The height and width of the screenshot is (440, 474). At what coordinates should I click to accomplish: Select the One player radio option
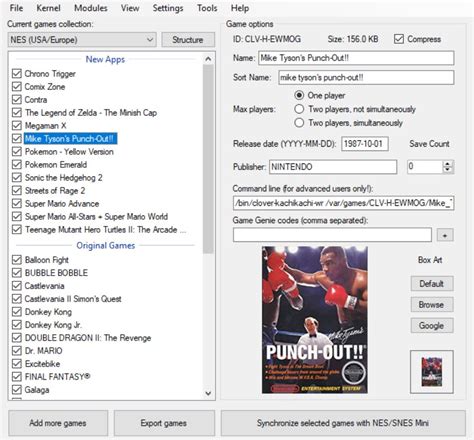pyautogui.click(x=299, y=95)
